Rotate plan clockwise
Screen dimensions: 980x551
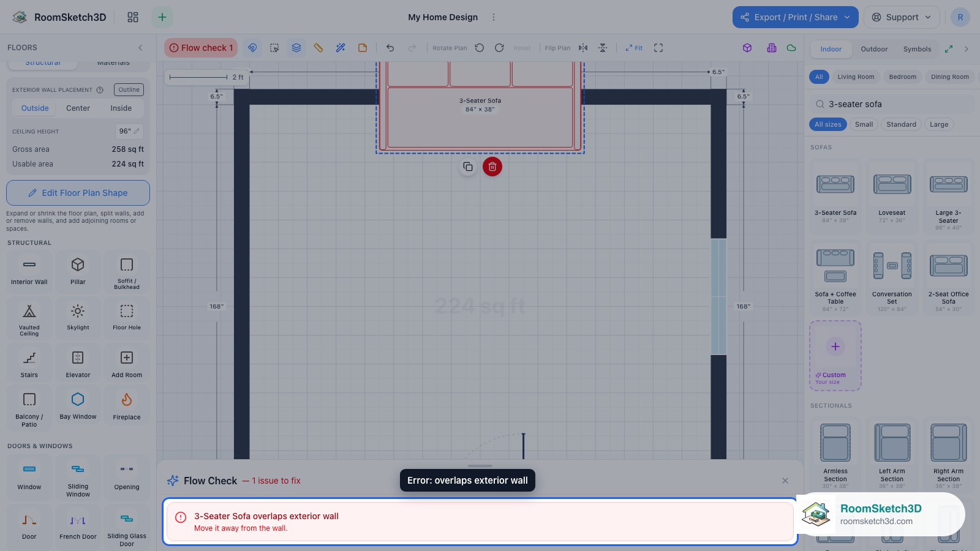click(499, 48)
